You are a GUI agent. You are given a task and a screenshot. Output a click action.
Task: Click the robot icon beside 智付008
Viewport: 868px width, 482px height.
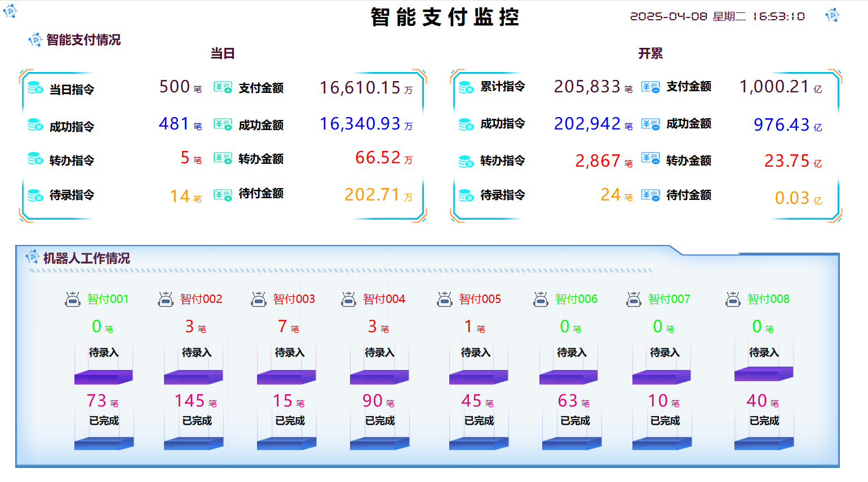(x=733, y=299)
